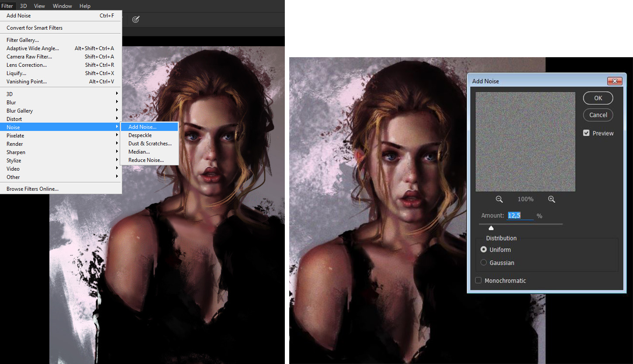Expand the Pixelate submenu

point(61,136)
